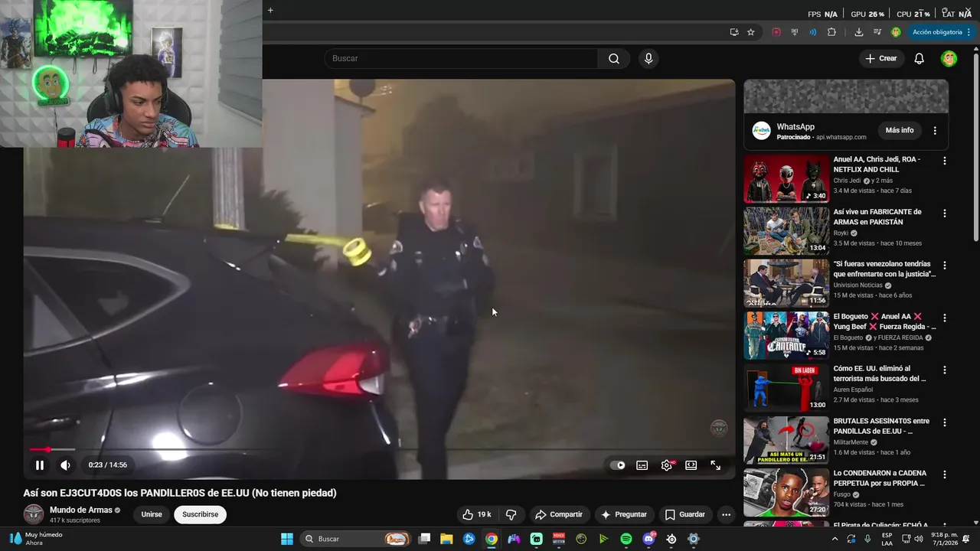
Task: Click install app icon in address bar
Action: (734, 32)
